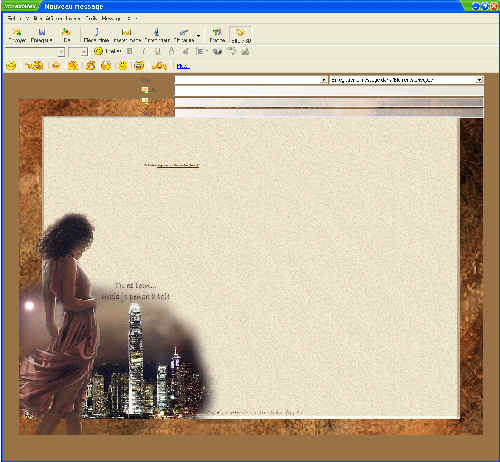Click the second recipient input field
Image resolution: width=500 pixels, height=462 pixels.
click(x=329, y=102)
